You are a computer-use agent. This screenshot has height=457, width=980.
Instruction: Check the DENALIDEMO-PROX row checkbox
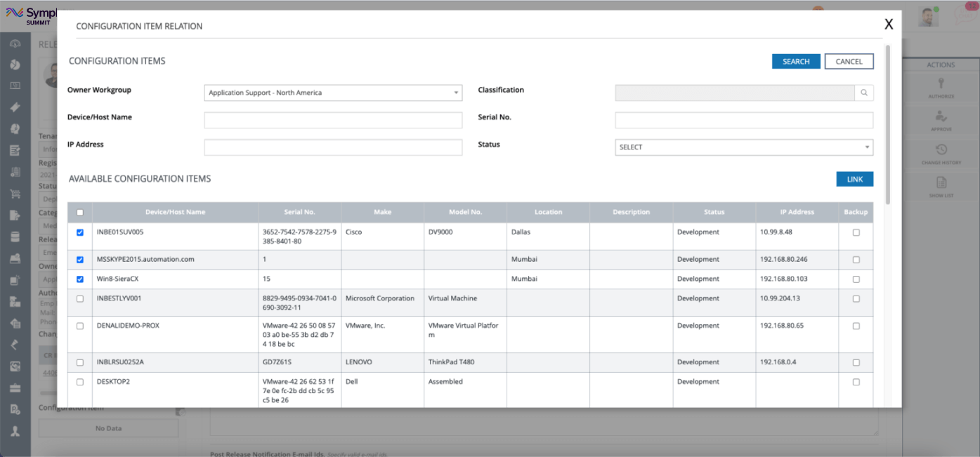[x=79, y=326]
